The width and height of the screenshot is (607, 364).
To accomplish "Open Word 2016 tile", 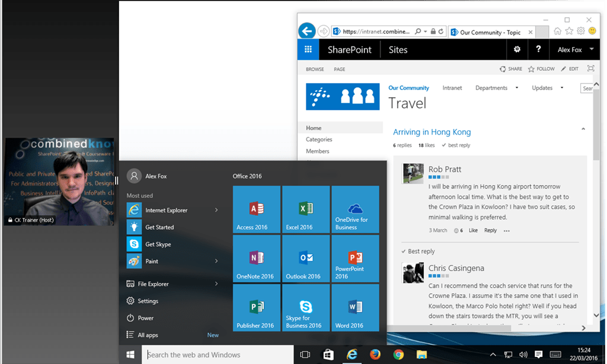I will 355,308.
